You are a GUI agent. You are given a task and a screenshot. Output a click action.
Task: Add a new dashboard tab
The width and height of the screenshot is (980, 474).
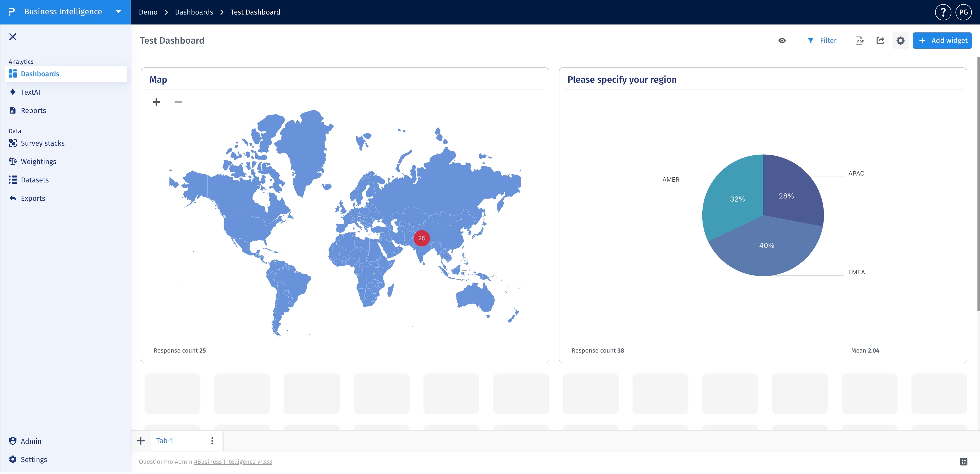[141, 441]
